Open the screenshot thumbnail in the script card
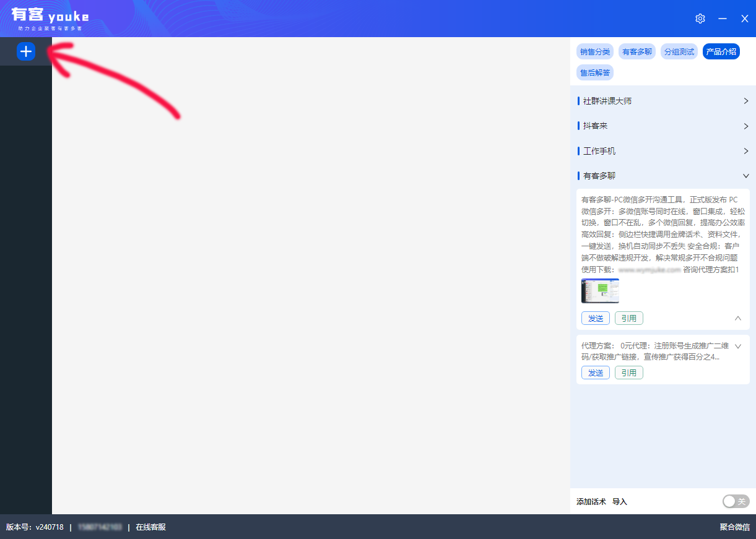The image size is (756, 539). click(600, 291)
